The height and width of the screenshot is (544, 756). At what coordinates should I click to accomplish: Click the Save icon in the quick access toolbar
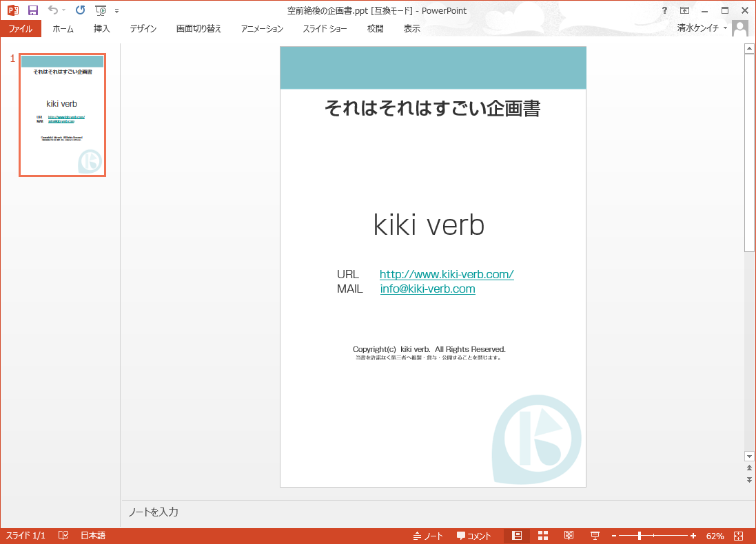32,10
